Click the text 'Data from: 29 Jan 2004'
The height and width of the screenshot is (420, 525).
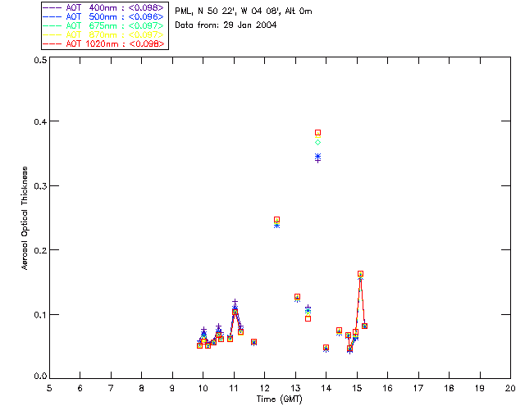coord(226,25)
